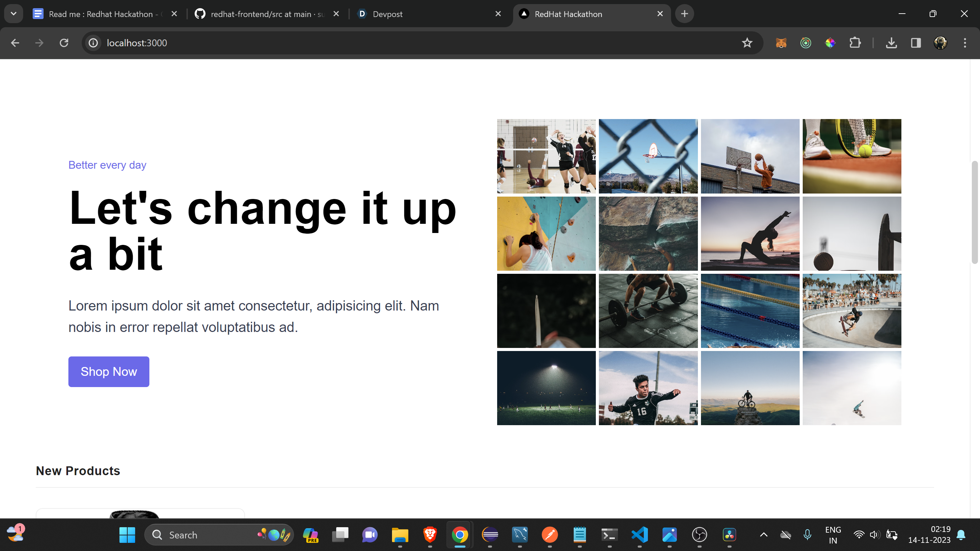Viewport: 980px width, 551px height.
Task: Toggle the browser side panel
Action: (916, 43)
